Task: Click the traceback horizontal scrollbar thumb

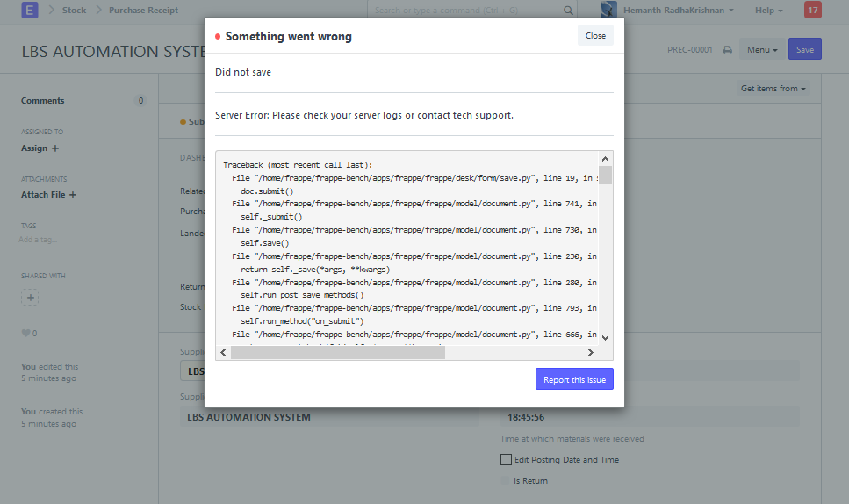Action: tap(338, 352)
